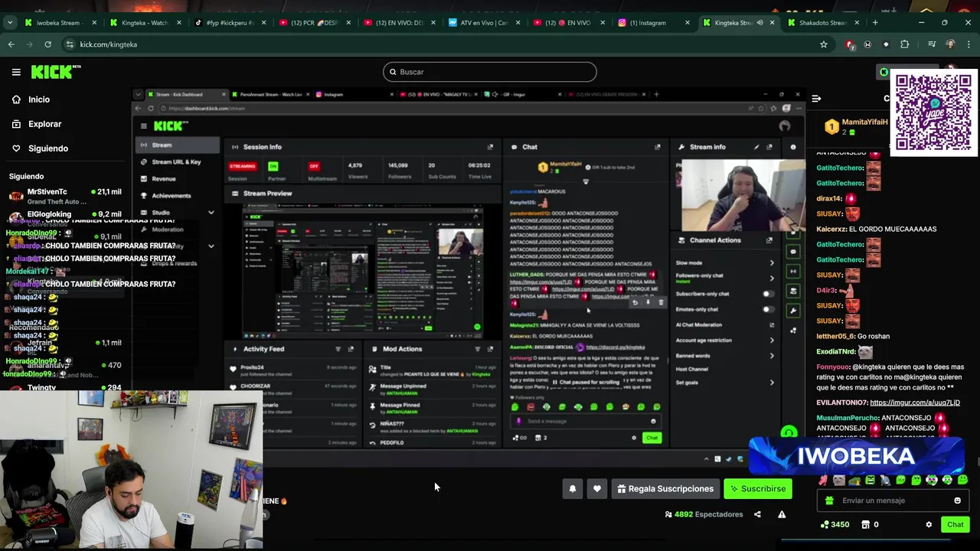
Task: Click the Enviar un mensaje input
Action: pyautogui.click(x=892, y=500)
